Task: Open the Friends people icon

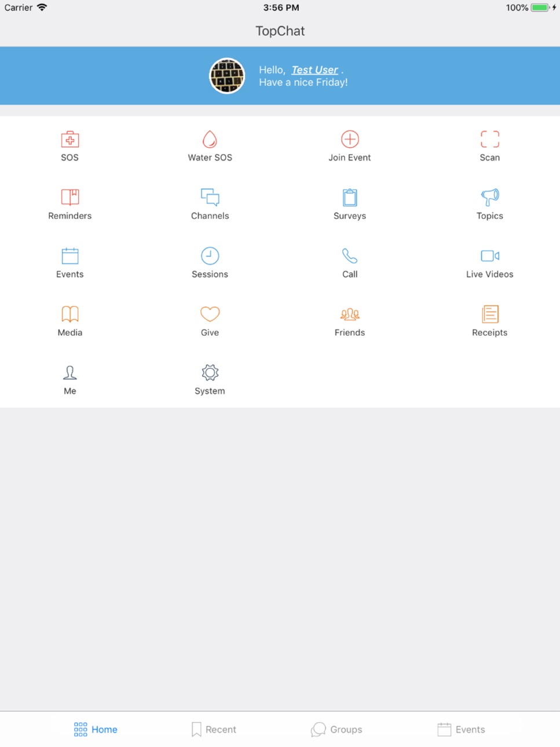Action: (350, 314)
